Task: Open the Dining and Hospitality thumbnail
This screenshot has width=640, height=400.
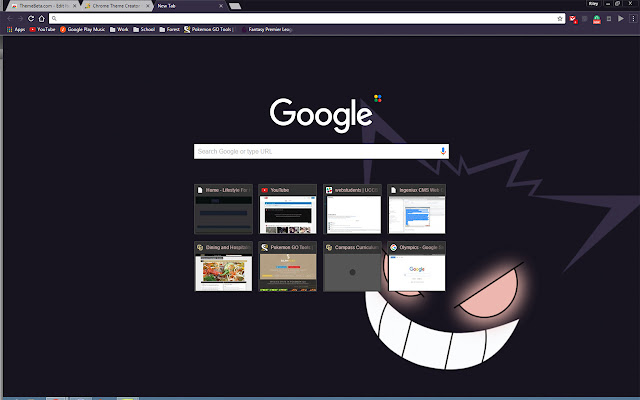Action: pos(224,266)
